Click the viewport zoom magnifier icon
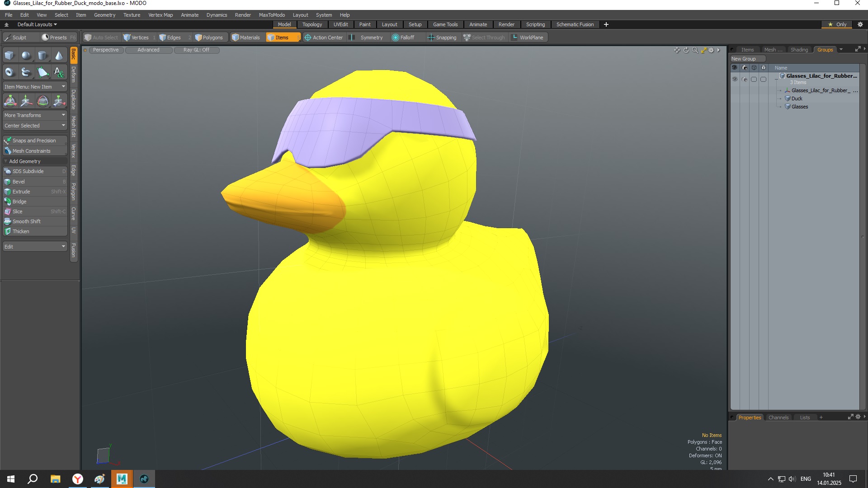Screen dimensions: 868x488 pos(695,50)
